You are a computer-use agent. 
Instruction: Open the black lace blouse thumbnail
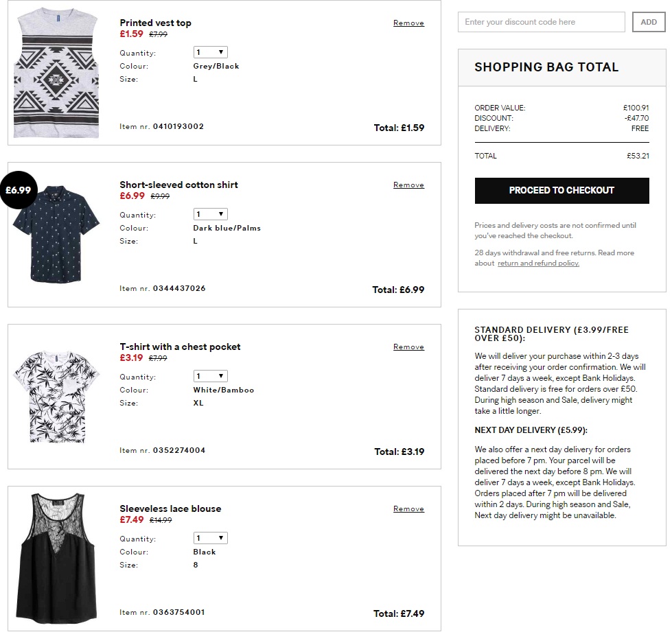tap(57, 557)
